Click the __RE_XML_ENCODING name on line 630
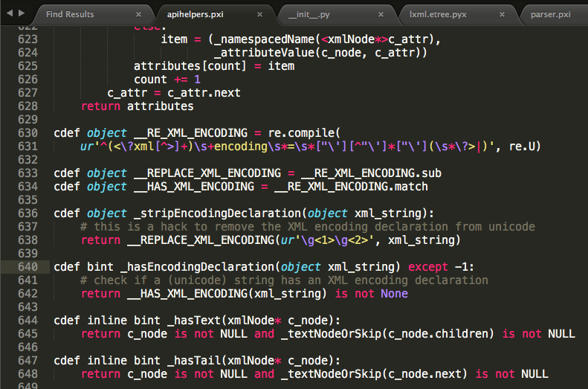The height and width of the screenshot is (389, 588). pos(190,133)
